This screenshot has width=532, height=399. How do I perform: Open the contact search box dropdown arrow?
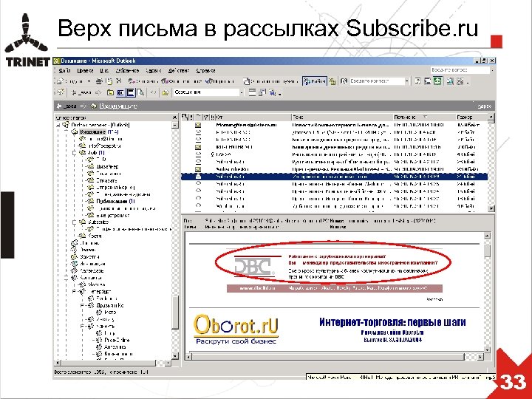coord(407,81)
